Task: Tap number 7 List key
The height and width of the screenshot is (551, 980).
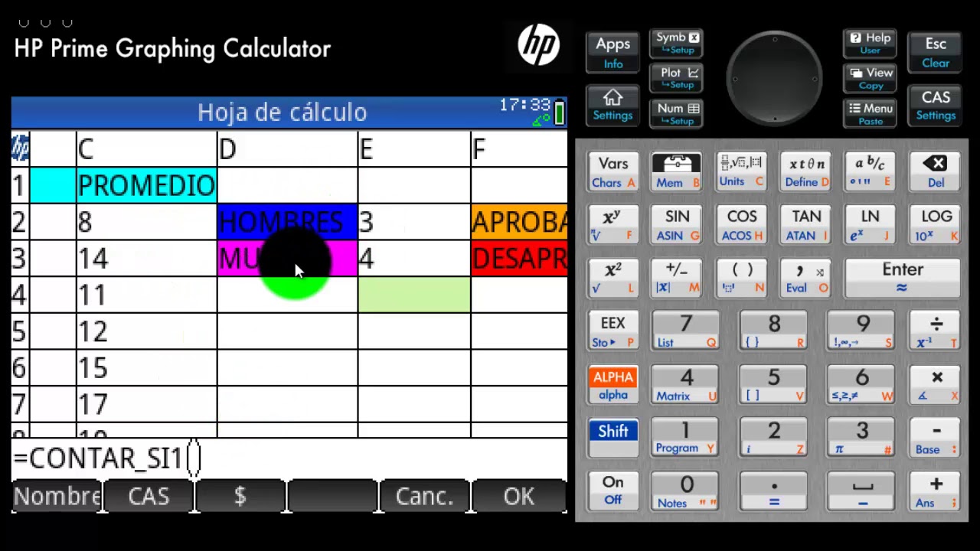Action: (x=685, y=331)
